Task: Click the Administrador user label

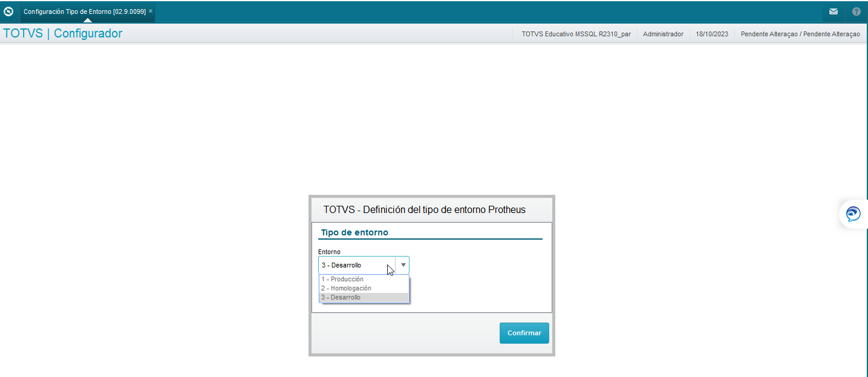Action: [x=663, y=34]
